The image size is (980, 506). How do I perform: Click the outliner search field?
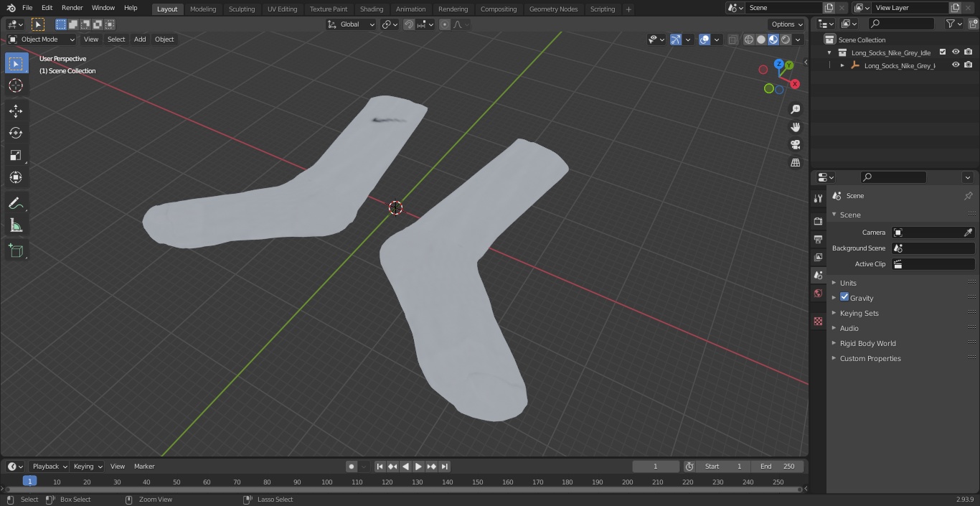900,24
